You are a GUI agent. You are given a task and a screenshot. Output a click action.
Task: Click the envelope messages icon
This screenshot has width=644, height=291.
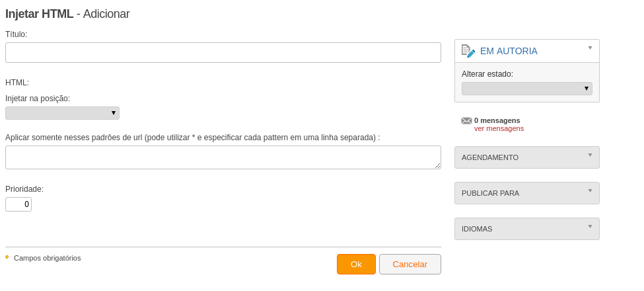click(x=466, y=121)
